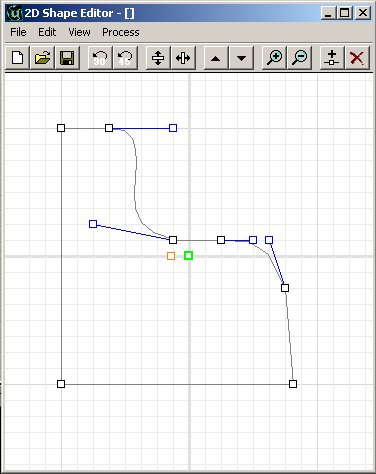Select the blue bezier handle left of the middle curve

click(93, 224)
